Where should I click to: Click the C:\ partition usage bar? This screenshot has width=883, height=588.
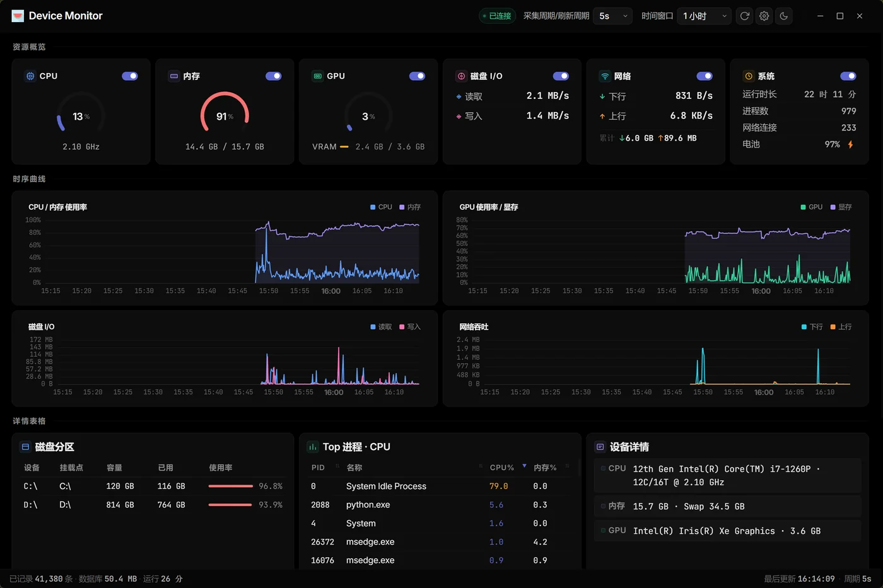click(231, 487)
